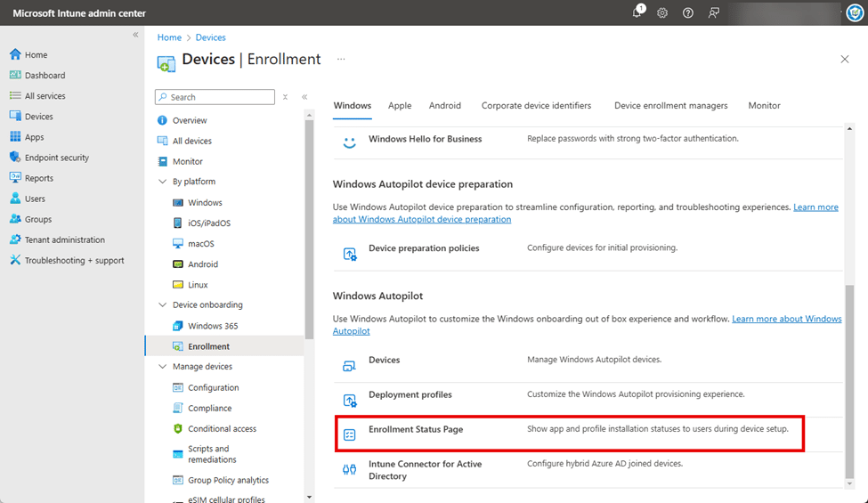Switch to the Apple tab

click(400, 105)
